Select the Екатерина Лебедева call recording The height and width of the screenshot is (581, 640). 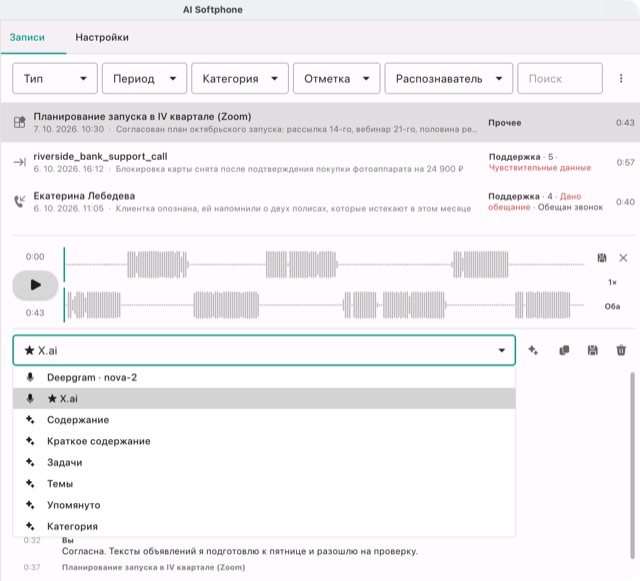tap(320, 202)
